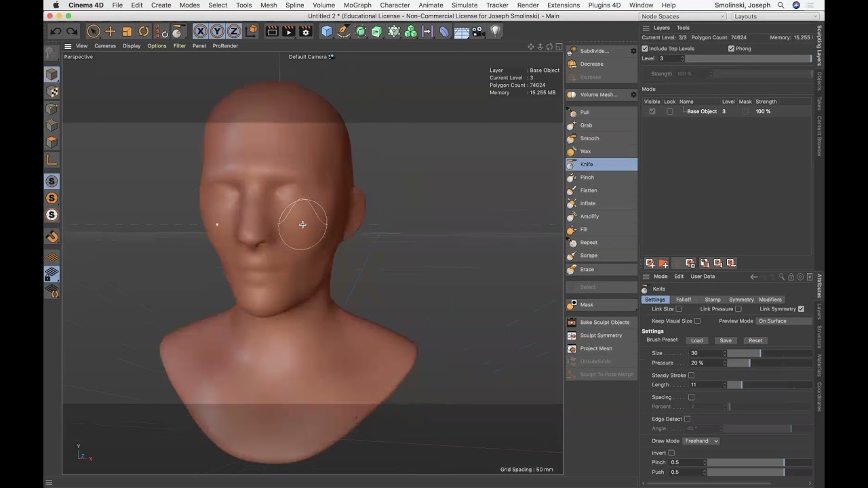
Task: Select the Grab sculpt brush
Action: [601, 125]
